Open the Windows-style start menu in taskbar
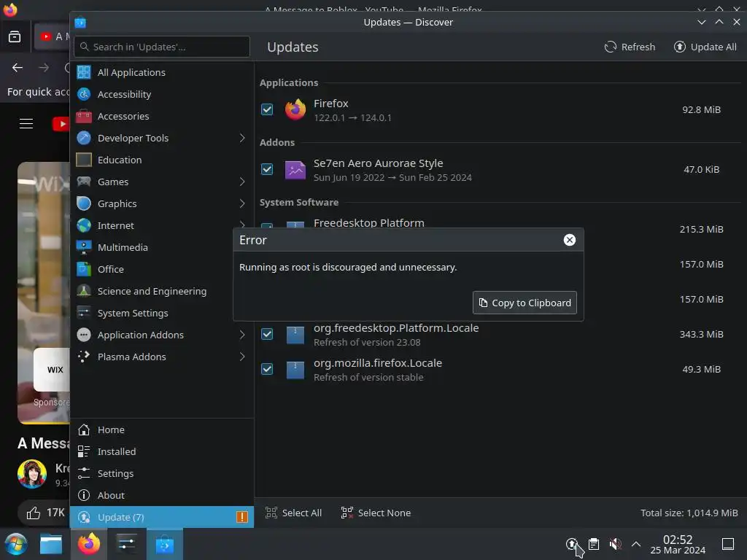 (16, 544)
